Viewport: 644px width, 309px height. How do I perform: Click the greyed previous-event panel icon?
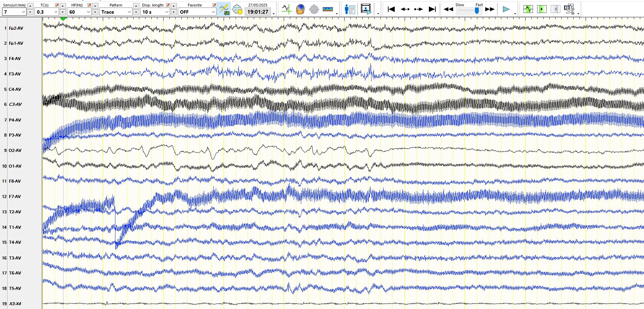click(x=555, y=9)
